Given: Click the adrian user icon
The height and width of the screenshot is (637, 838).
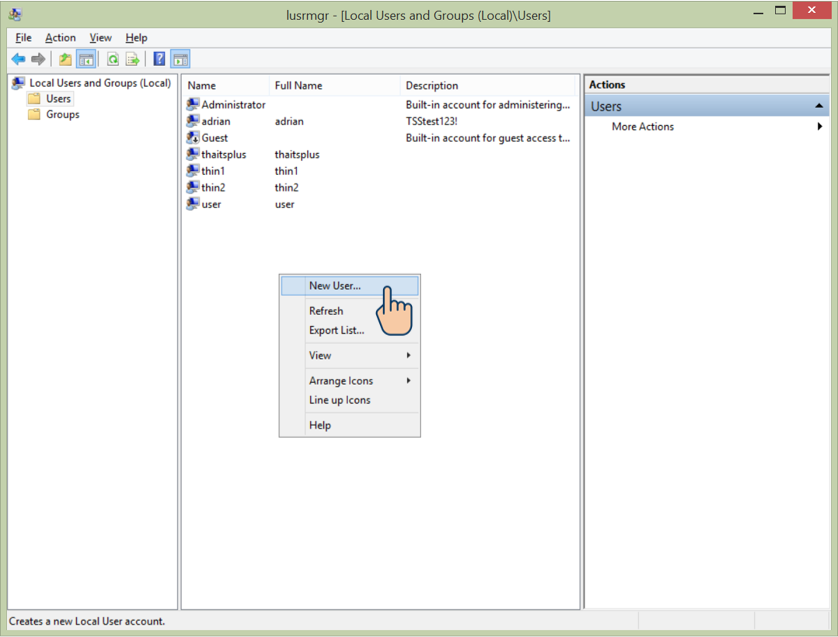Looking at the screenshot, I should pos(192,121).
